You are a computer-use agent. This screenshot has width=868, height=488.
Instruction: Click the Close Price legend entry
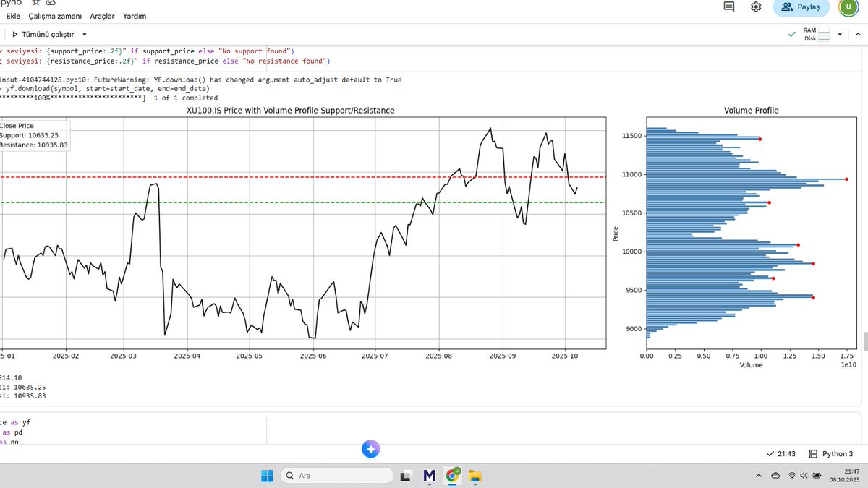(17, 126)
